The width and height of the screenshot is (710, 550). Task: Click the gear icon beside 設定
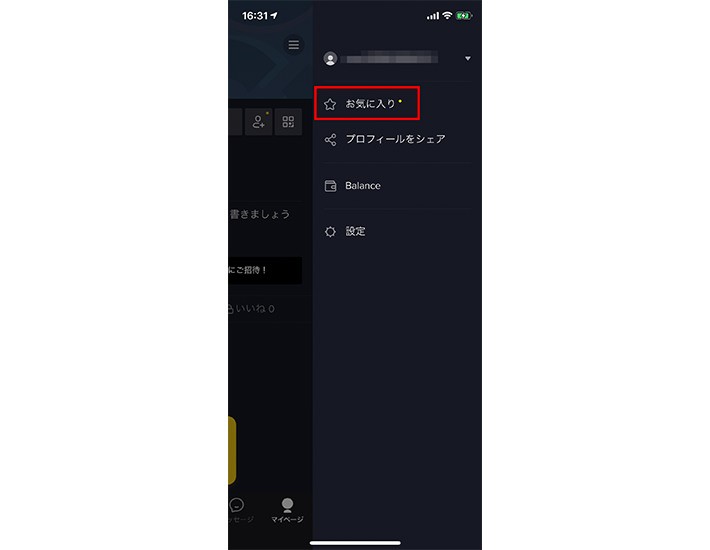331,232
